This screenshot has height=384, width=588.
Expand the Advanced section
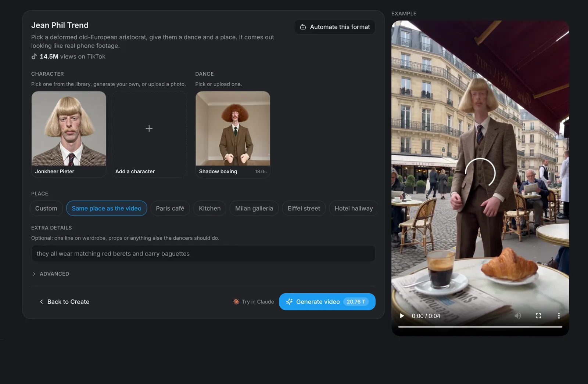coord(51,274)
